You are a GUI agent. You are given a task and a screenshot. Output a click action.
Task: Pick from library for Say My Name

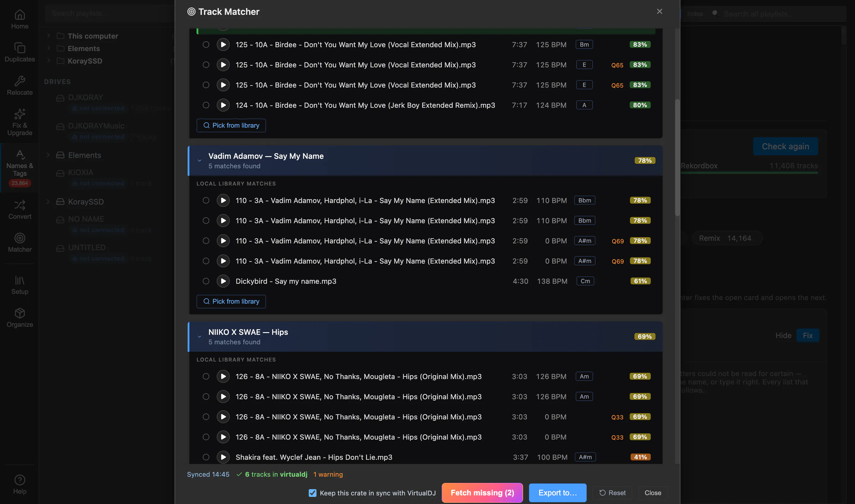tap(231, 302)
